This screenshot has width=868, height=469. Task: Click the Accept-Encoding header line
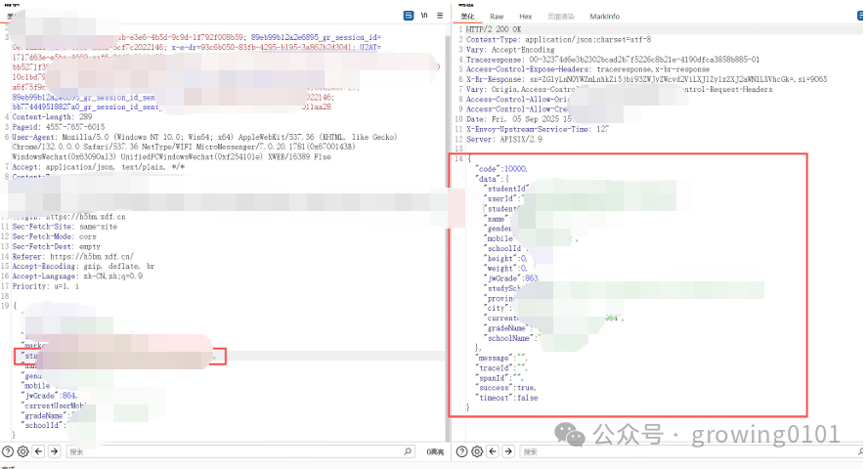point(84,267)
